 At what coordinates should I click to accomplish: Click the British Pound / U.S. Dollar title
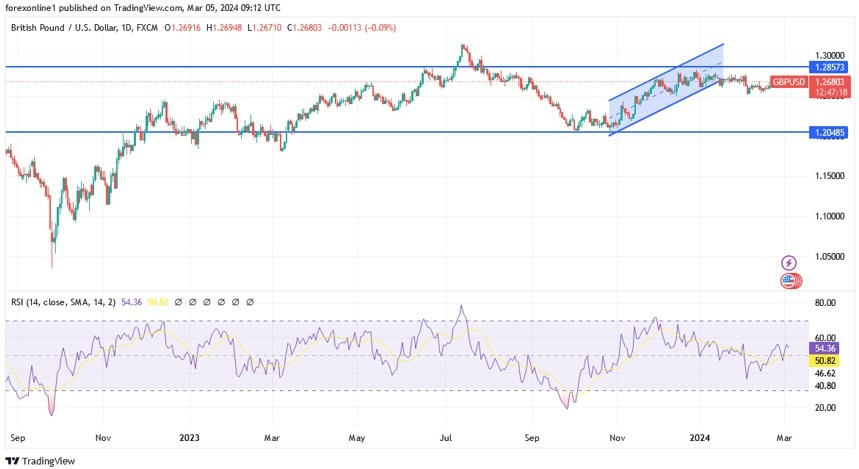63,27
